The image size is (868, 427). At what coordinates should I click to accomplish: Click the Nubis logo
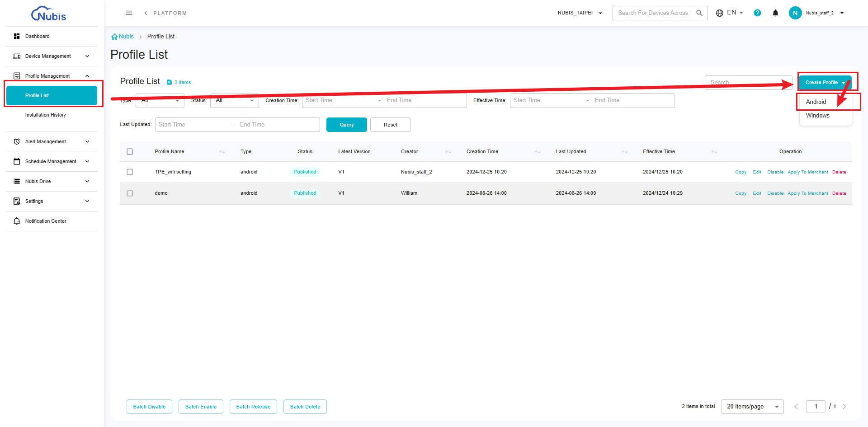(x=48, y=14)
